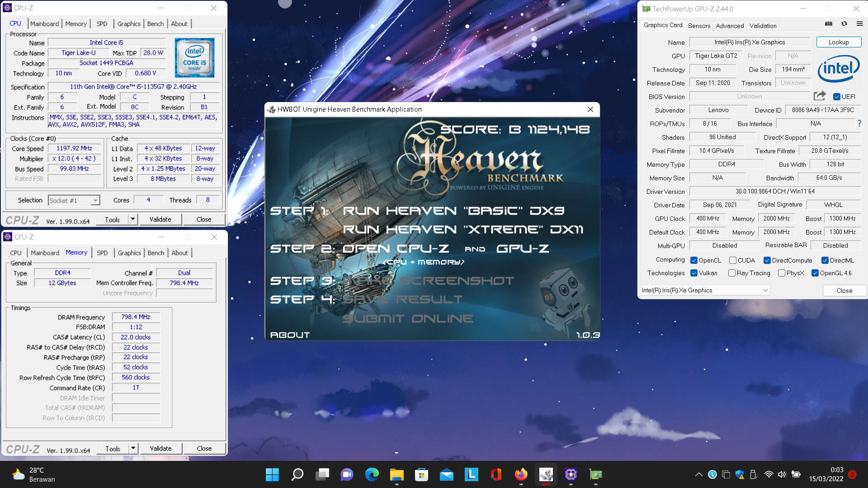This screenshot has height=488, width=868.
Task: Toggle Ray Tracing checkbox
Action: (x=731, y=273)
